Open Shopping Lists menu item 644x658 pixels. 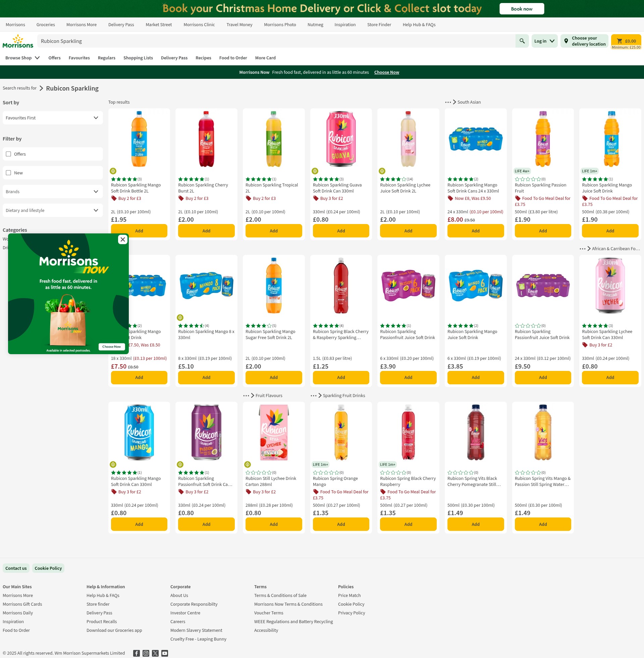click(x=138, y=58)
